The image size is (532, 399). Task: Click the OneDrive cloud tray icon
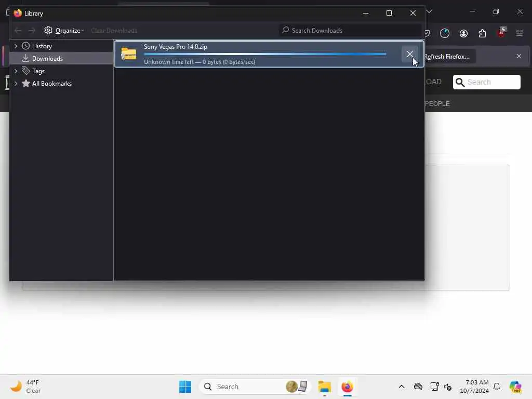[x=418, y=387]
